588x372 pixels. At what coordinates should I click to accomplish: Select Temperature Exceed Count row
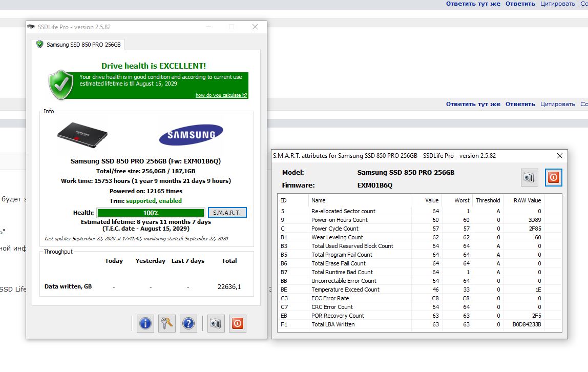click(419, 290)
